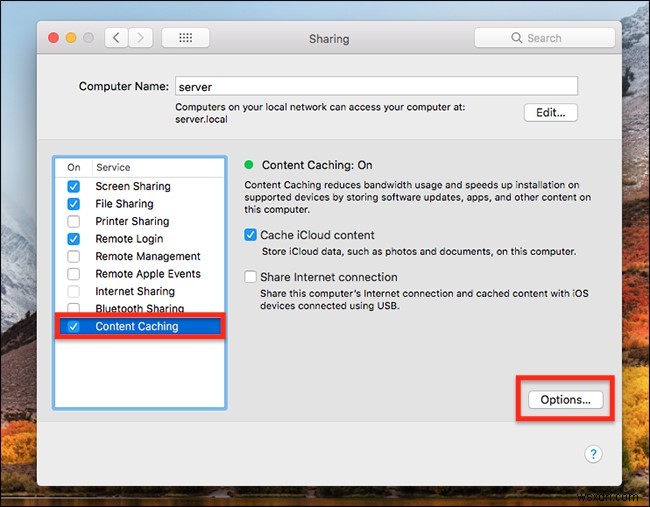Viewport: 650px width, 507px height.
Task: Click the server.local address text
Action: click(201, 119)
